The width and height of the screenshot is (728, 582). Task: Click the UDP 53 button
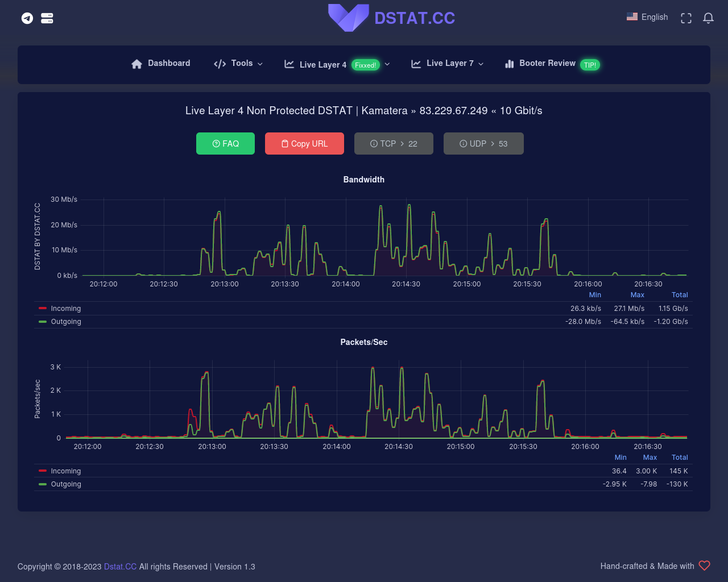click(x=483, y=143)
